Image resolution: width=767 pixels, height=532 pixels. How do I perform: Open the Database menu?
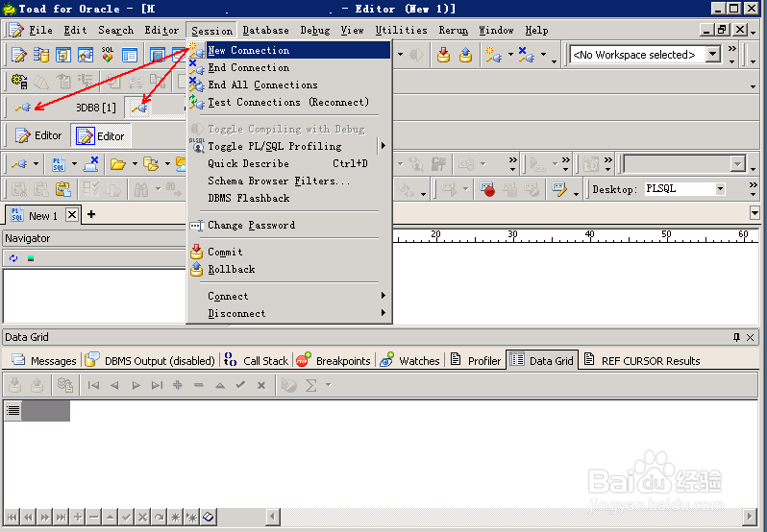click(265, 31)
